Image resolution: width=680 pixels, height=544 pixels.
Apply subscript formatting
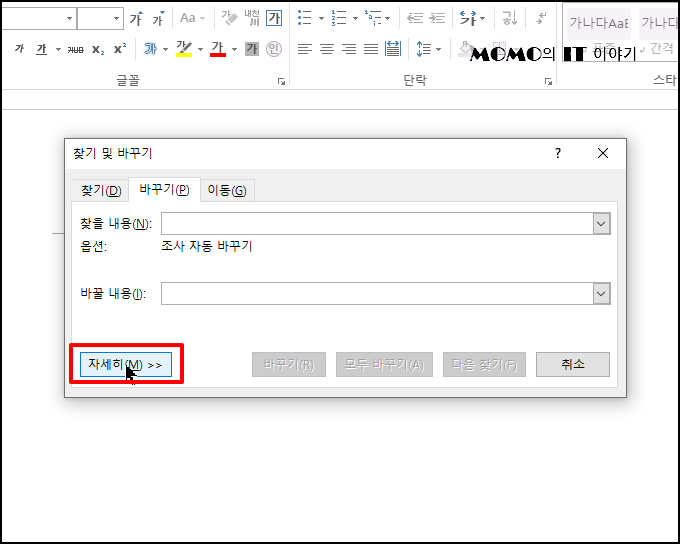98,49
